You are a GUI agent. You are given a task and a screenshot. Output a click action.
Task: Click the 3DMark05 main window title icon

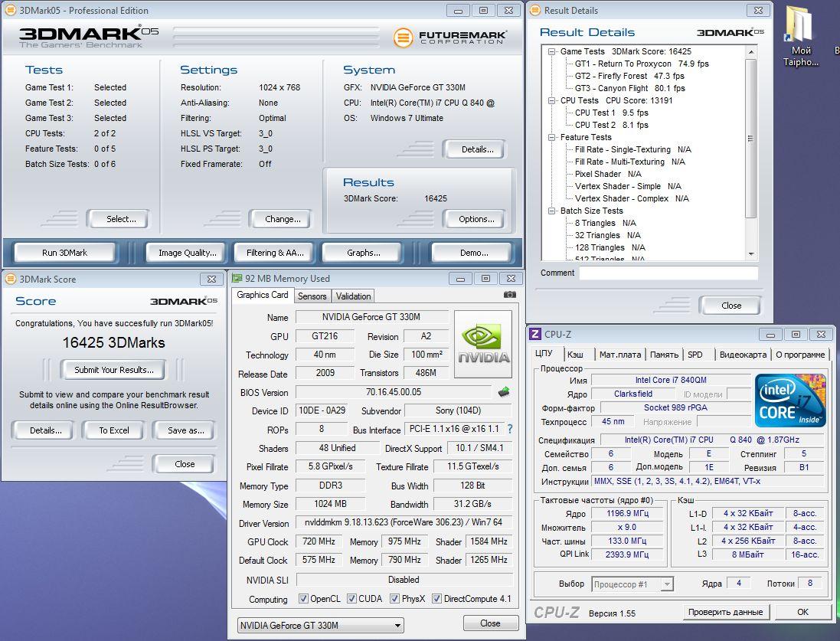pyautogui.click(x=10, y=10)
